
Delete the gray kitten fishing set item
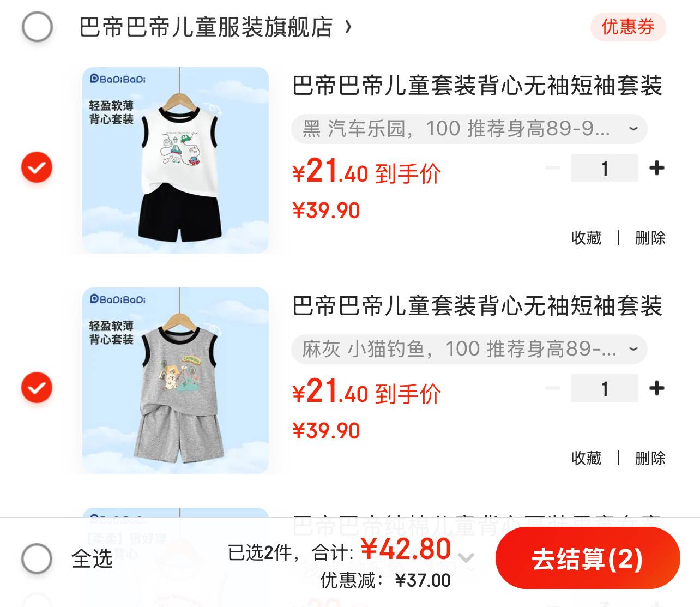(x=650, y=458)
